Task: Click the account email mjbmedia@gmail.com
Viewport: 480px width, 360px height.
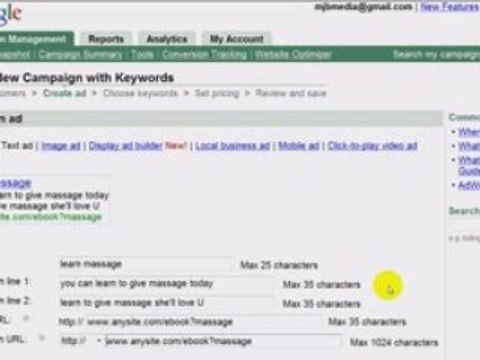Action: (363, 7)
